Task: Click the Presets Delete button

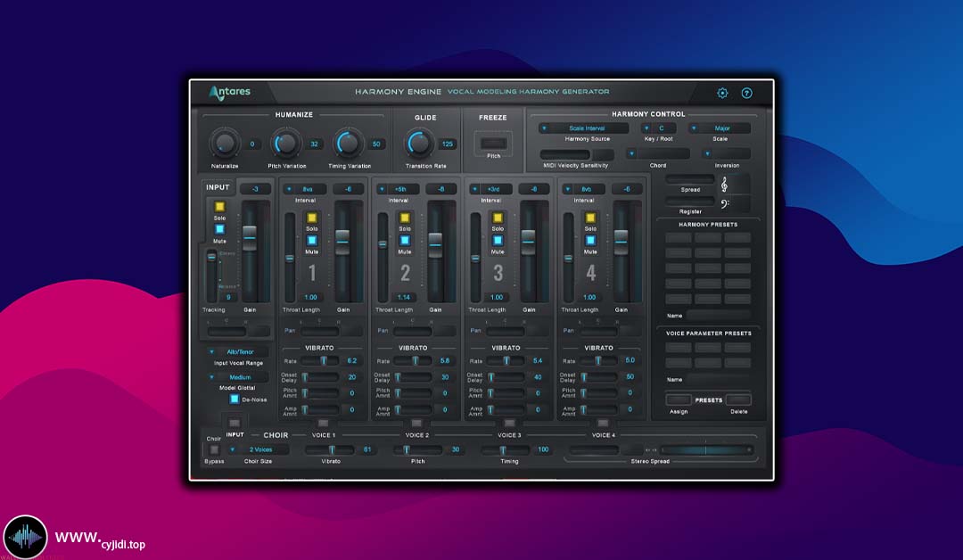Action: click(x=738, y=399)
